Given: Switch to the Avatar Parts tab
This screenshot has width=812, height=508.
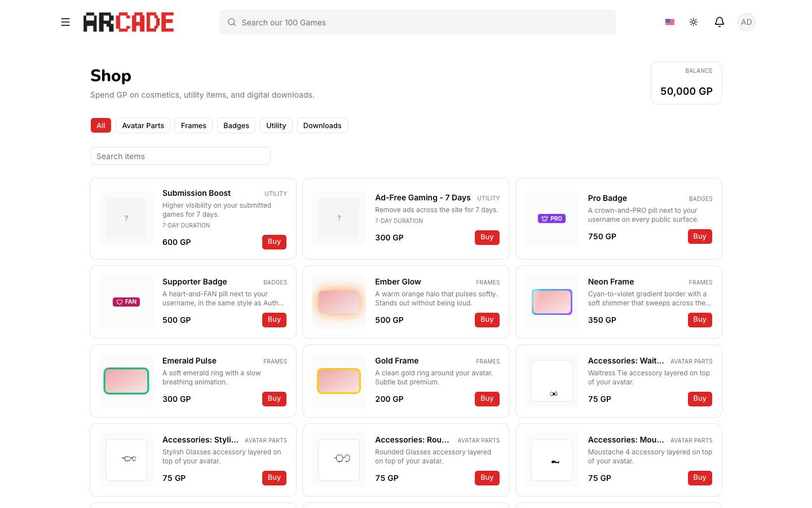Looking at the screenshot, I should coord(143,125).
